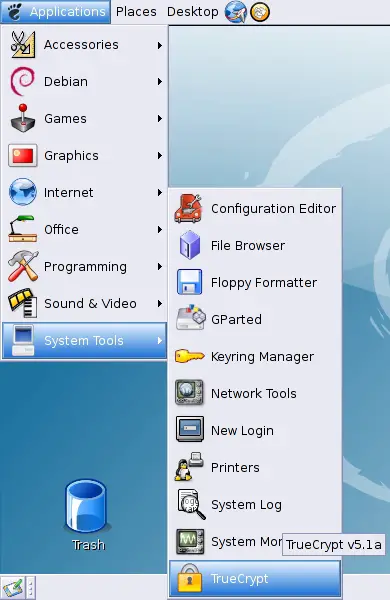Click the Keyring Manager key icon
This screenshot has height=600, width=390.
coord(189,356)
